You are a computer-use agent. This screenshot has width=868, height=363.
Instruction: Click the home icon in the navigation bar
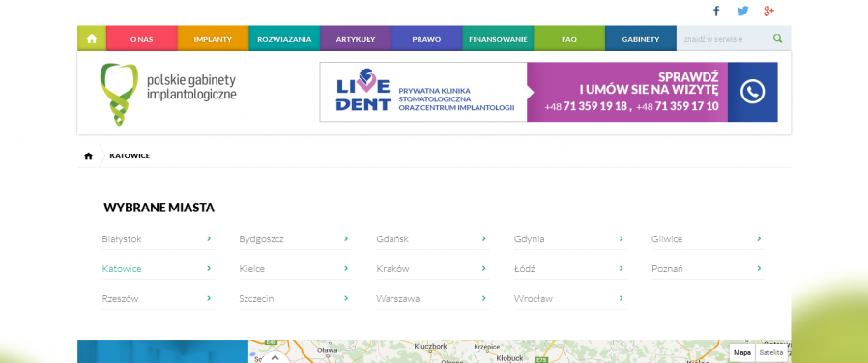[x=92, y=39]
